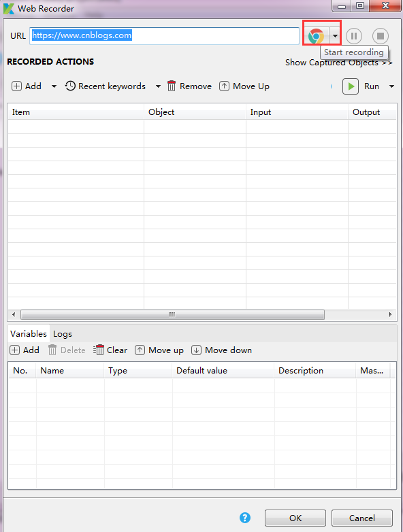Add a recorded action item

27,86
